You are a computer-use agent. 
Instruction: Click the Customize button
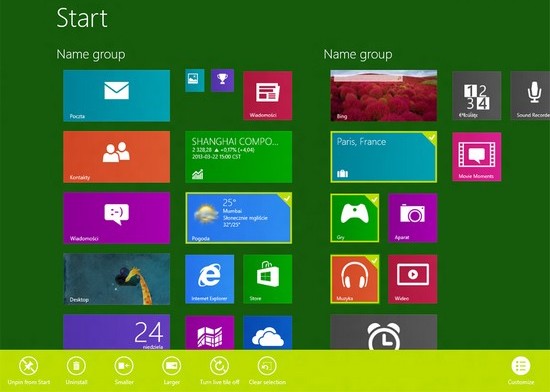521,371
